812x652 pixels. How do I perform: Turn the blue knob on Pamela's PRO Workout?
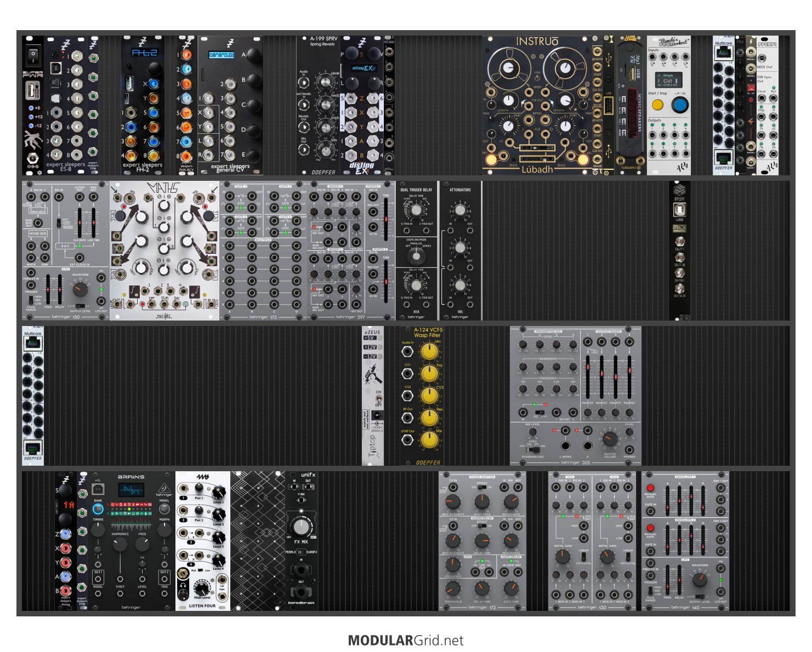[x=680, y=105]
